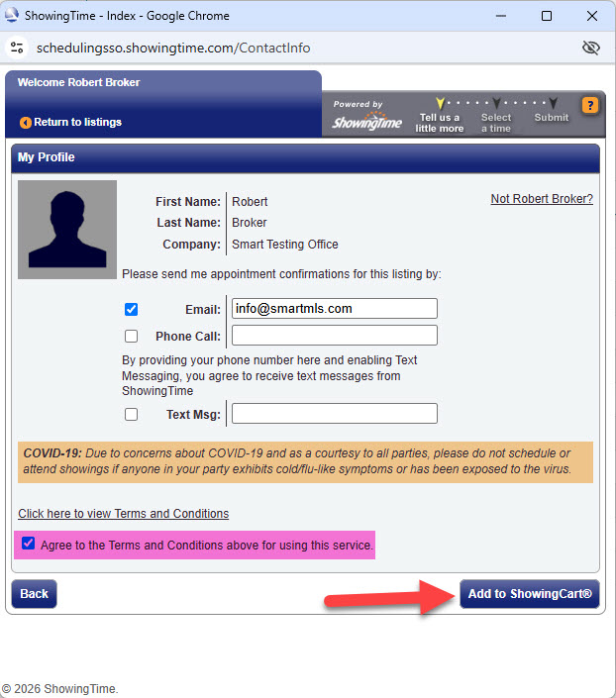The width and height of the screenshot is (616, 698).
Task: Click the Not Robert Broker? link
Action: (x=542, y=199)
